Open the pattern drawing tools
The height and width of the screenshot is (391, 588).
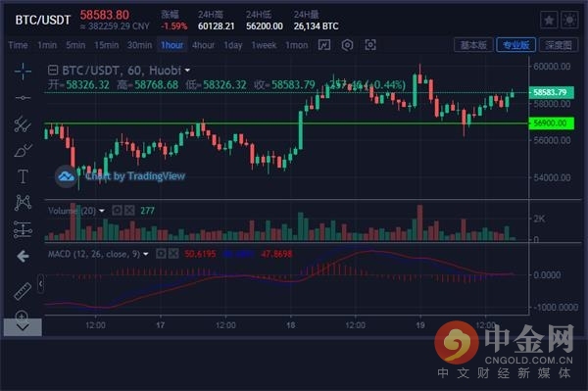coord(23,203)
